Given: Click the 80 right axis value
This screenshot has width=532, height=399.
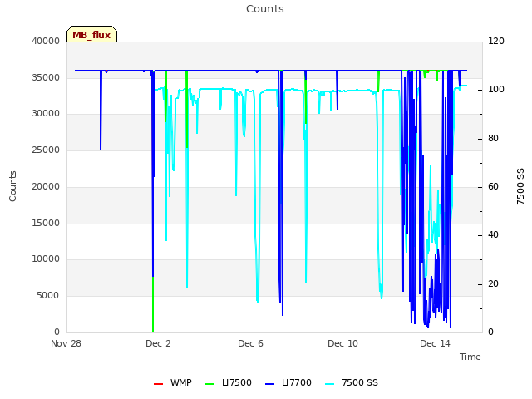Looking at the screenshot, I should tap(493, 139).
